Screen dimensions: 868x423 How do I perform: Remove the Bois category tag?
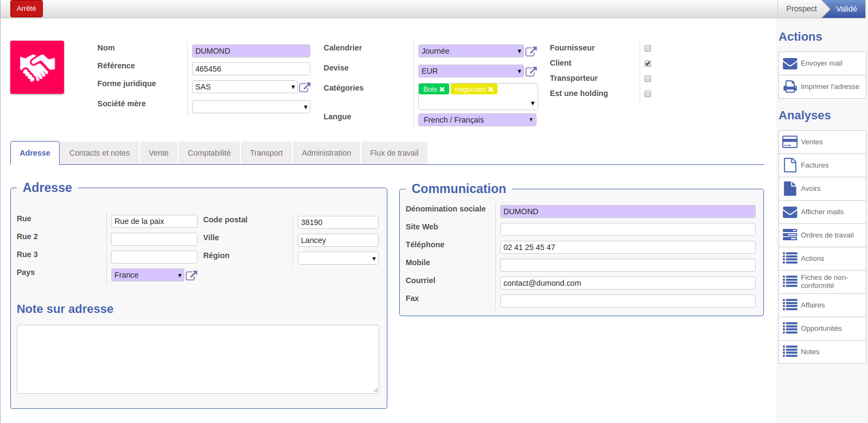click(x=442, y=89)
